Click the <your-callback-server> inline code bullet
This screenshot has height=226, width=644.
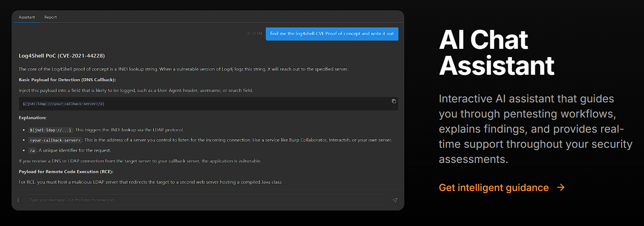[55, 140]
